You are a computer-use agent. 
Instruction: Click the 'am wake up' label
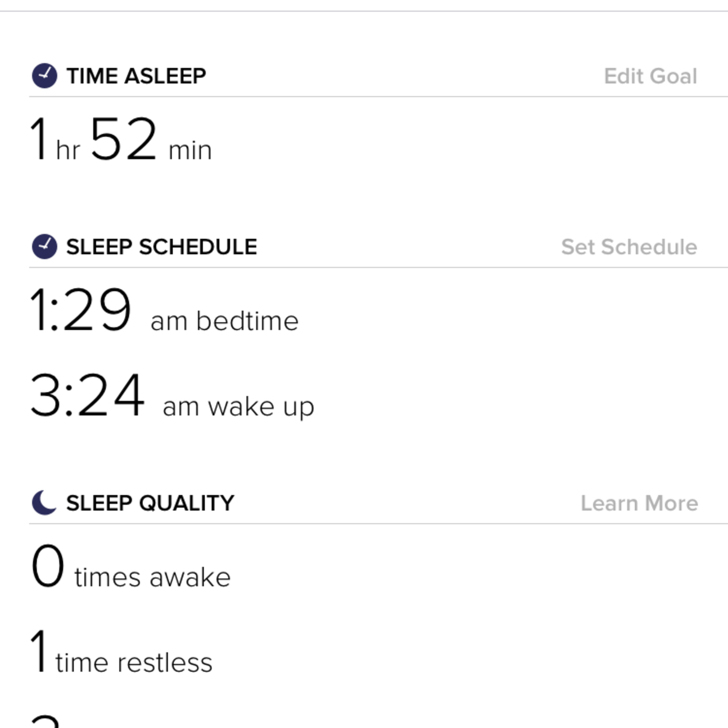click(x=238, y=407)
